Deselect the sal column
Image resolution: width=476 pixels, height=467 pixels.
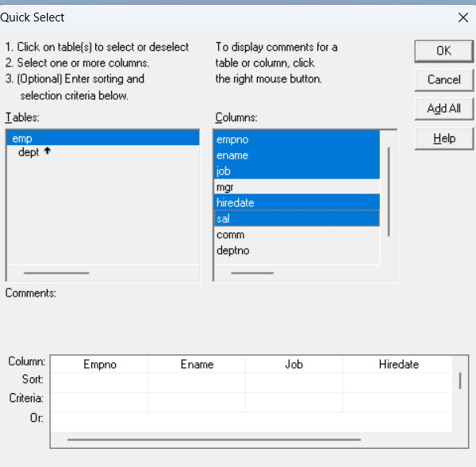tap(297, 218)
